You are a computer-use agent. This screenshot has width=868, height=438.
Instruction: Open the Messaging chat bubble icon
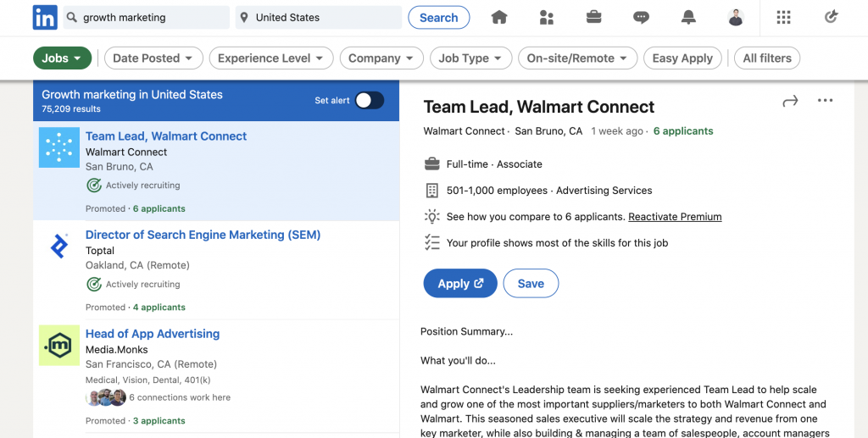pos(641,17)
